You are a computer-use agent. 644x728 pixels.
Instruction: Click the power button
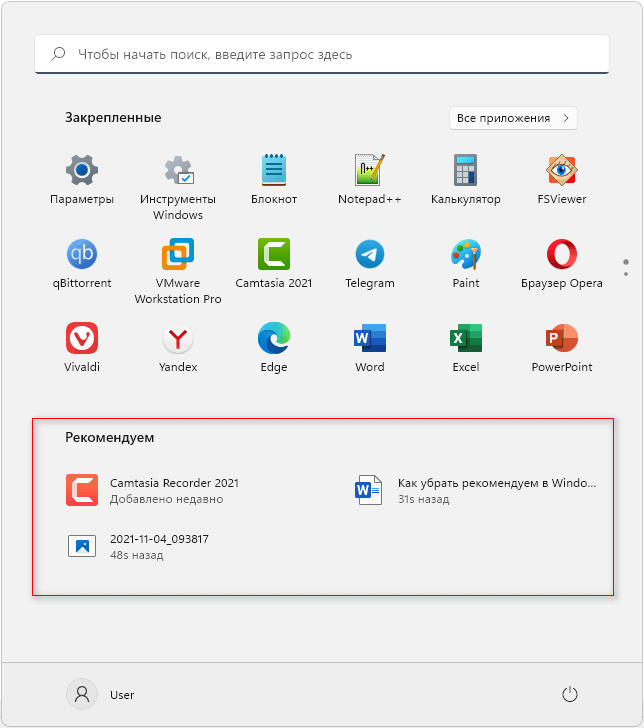[570, 695]
